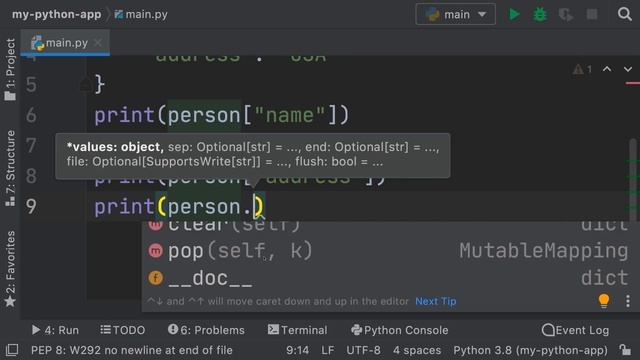
Task: Click the red error stripe mark
Action: [x=632, y=83]
